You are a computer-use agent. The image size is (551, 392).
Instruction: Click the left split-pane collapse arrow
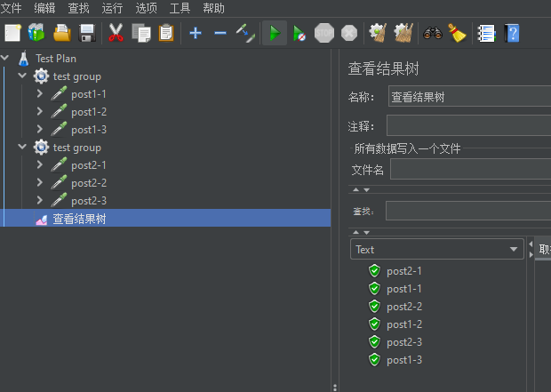click(531, 244)
